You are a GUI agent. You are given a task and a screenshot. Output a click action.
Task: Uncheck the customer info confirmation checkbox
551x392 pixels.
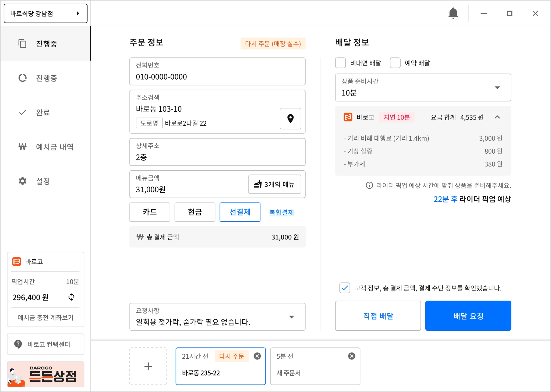pyautogui.click(x=345, y=288)
